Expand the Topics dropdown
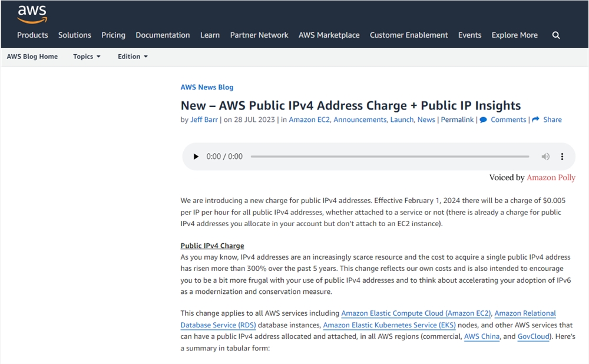The height and width of the screenshot is (364, 589). click(x=87, y=57)
